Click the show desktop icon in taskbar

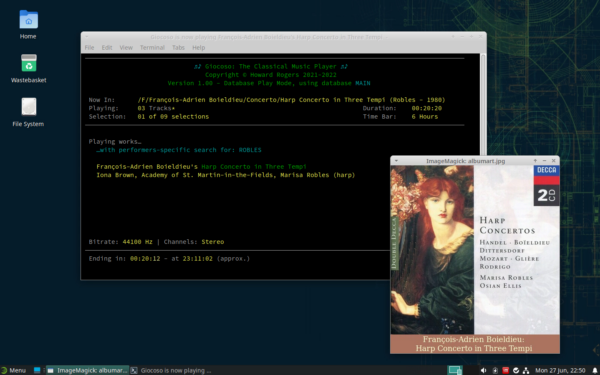point(37,370)
